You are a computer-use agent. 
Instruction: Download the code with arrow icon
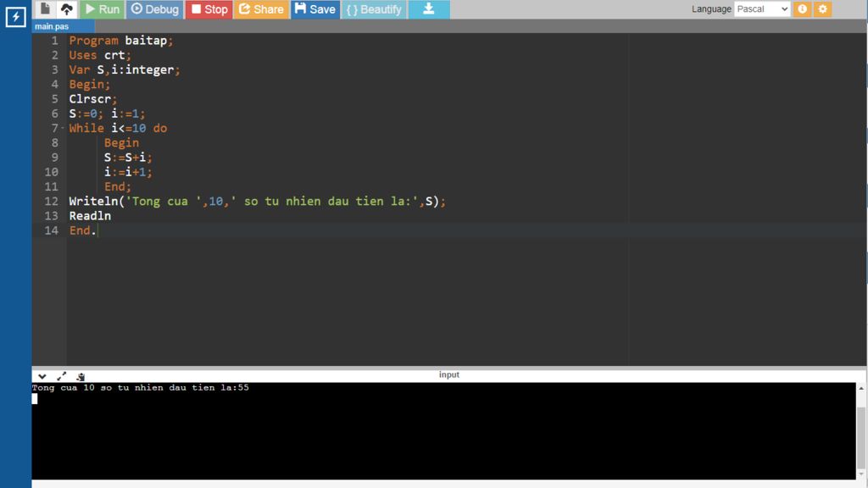tap(428, 9)
